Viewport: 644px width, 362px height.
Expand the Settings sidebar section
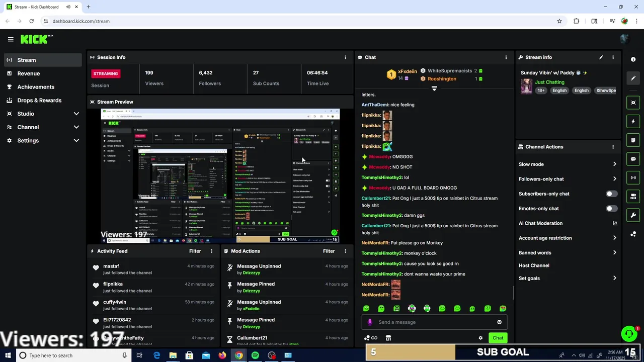point(76,141)
